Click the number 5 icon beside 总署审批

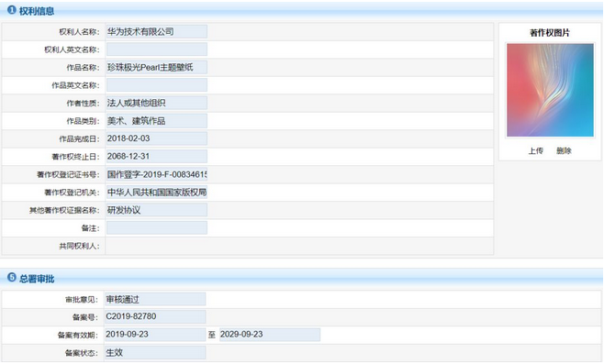12,278
